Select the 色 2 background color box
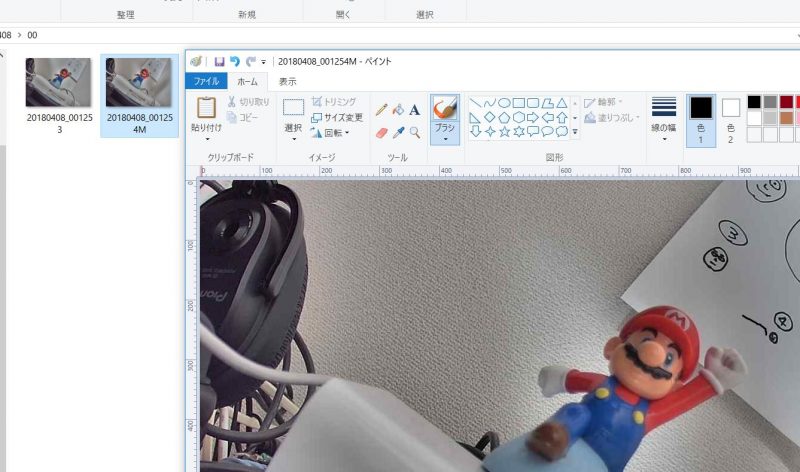 [x=731, y=121]
